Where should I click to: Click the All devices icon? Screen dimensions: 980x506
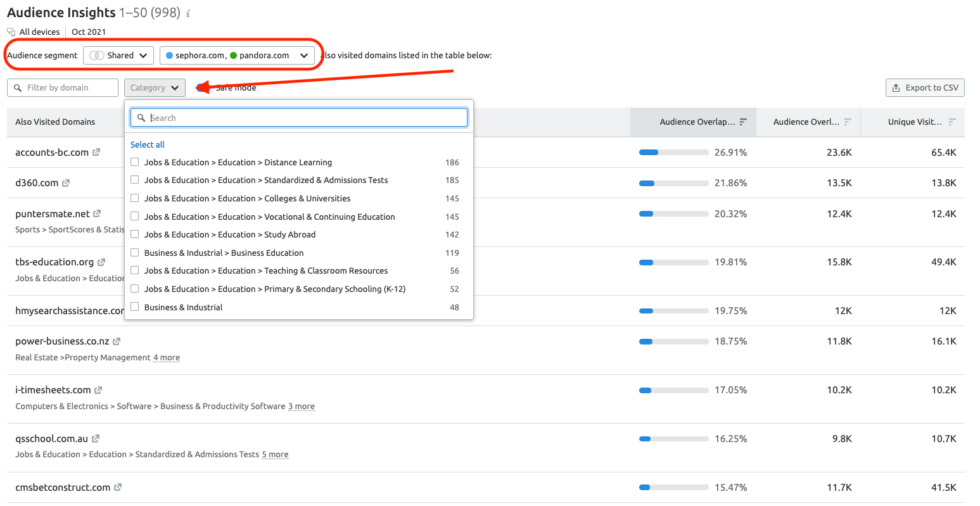[x=11, y=32]
